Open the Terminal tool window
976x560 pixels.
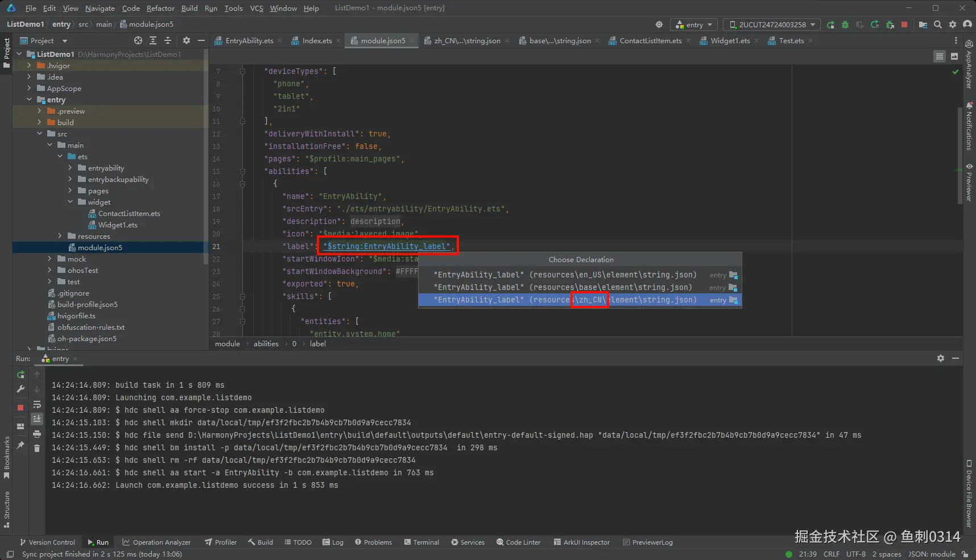click(421, 542)
